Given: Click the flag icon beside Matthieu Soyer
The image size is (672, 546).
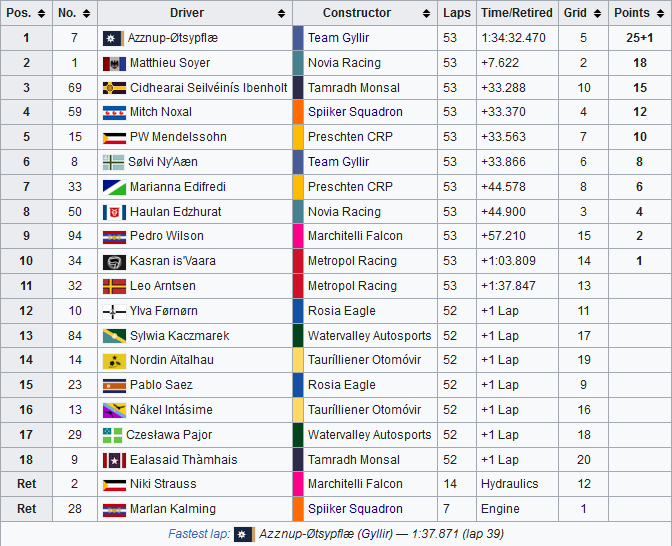Looking at the screenshot, I should [112, 63].
